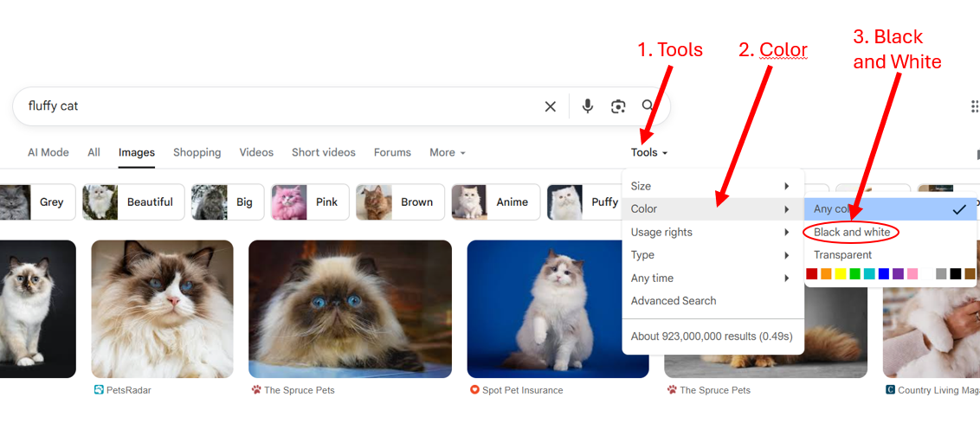This screenshot has width=980, height=429.
Task: Pick the green color swatch
Action: coord(855,273)
